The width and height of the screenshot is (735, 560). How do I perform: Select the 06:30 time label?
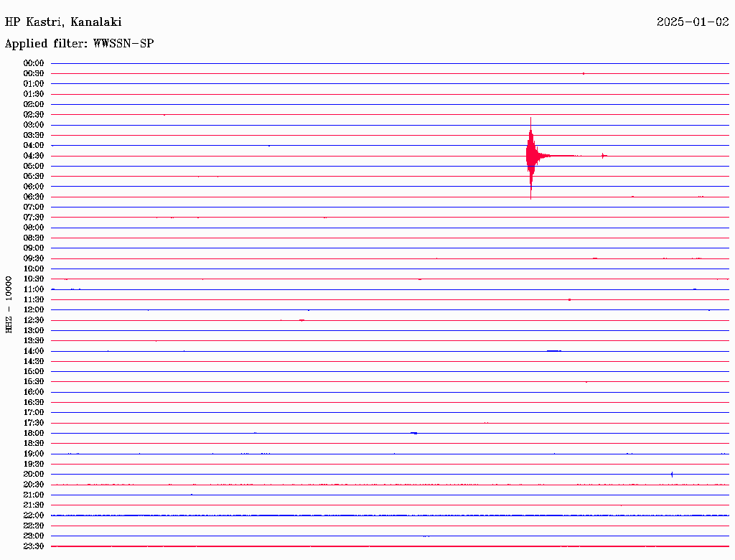click(x=34, y=197)
